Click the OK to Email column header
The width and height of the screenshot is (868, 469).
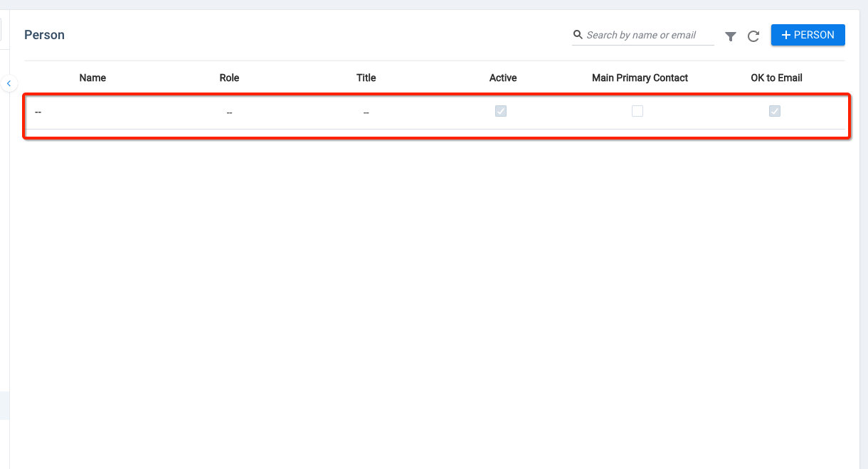click(x=776, y=78)
